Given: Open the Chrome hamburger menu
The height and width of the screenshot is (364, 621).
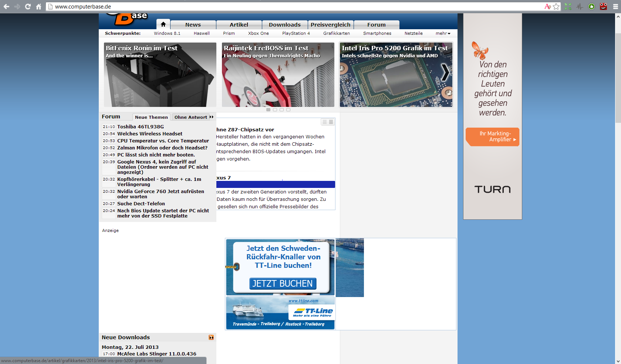Looking at the screenshot, I should [615, 7].
